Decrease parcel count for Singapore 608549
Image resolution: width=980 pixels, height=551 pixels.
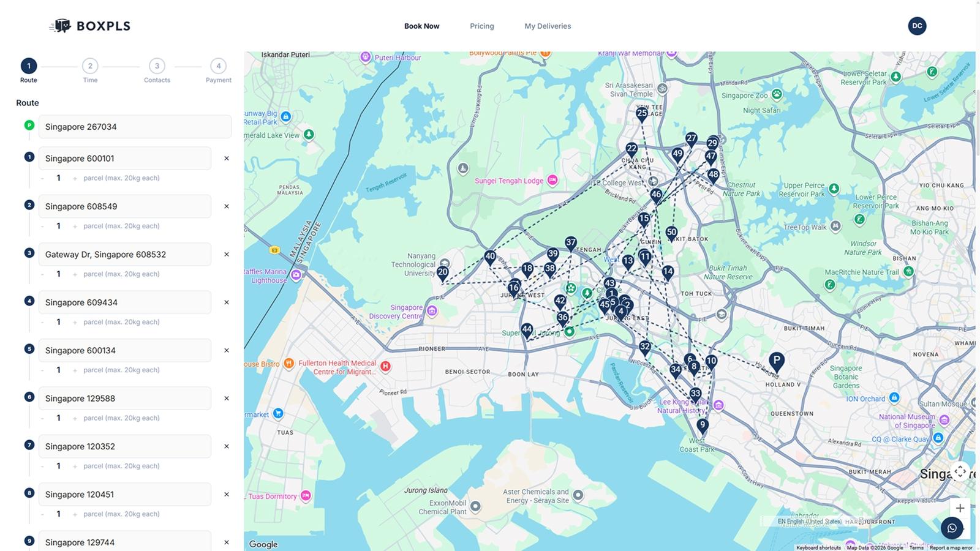42,227
